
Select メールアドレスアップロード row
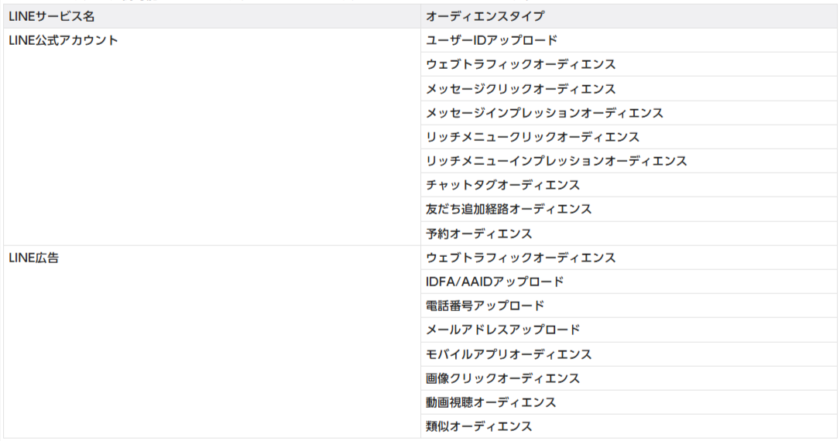[503, 330]
